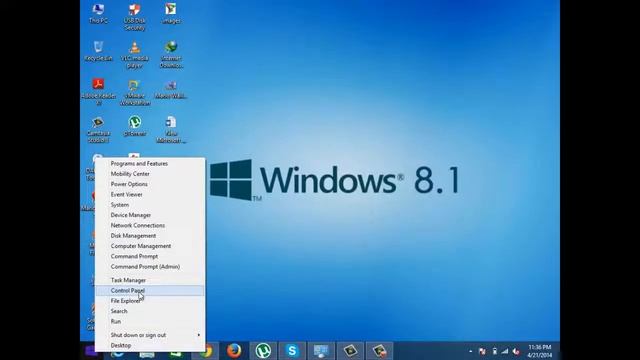
Task: Open File Explorer from the menu
Action: point(150,301)
